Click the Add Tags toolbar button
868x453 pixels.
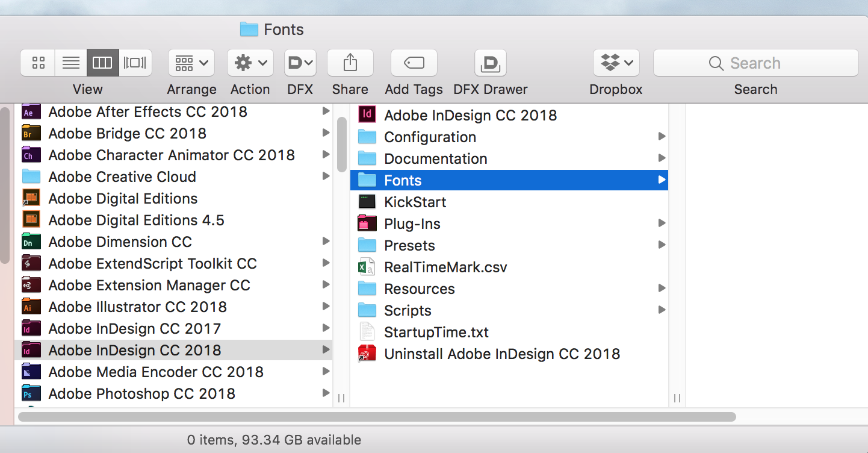(414, 63)
